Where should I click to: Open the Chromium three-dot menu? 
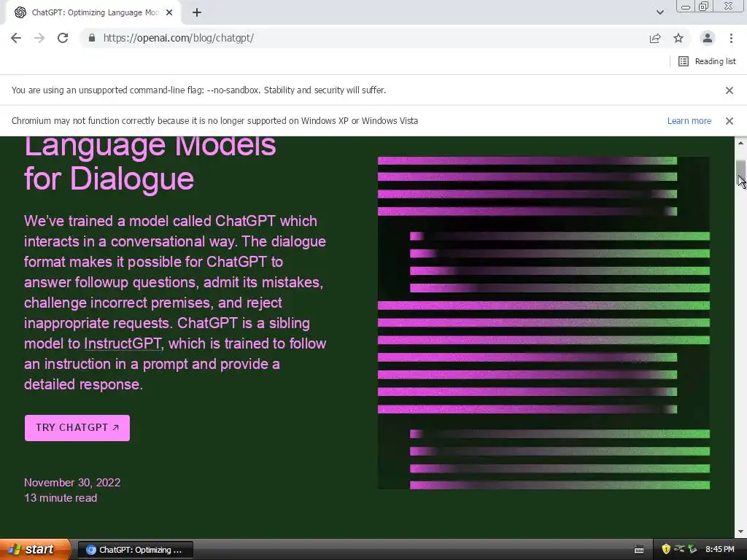731,38
